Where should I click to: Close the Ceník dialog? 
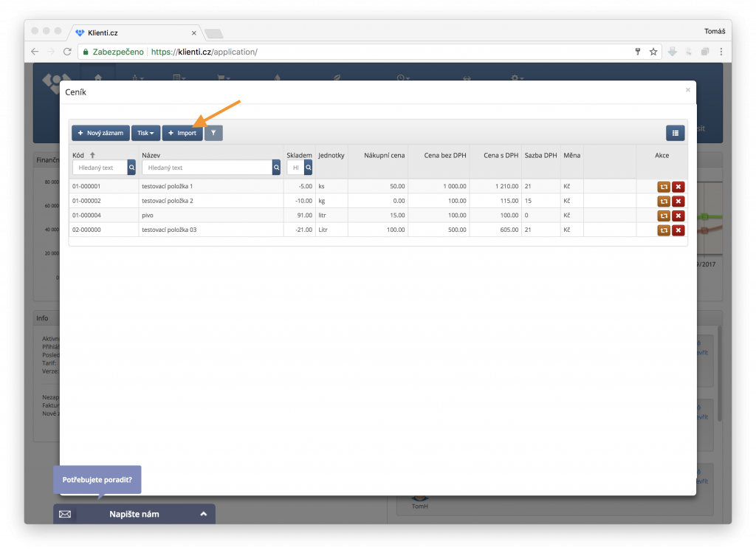tap(688, 90)
